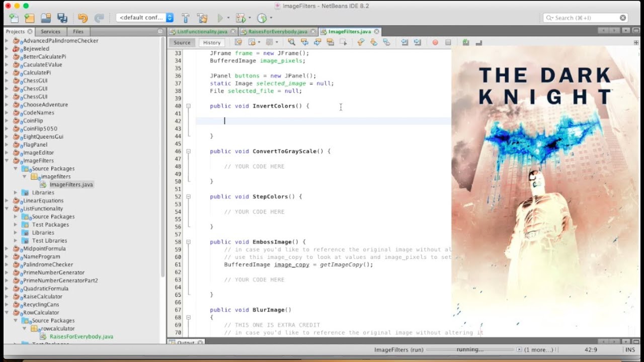644x362 pixels.
Task: Expand Libraries node under ImageFilters
Action: (x=16, y=193)
